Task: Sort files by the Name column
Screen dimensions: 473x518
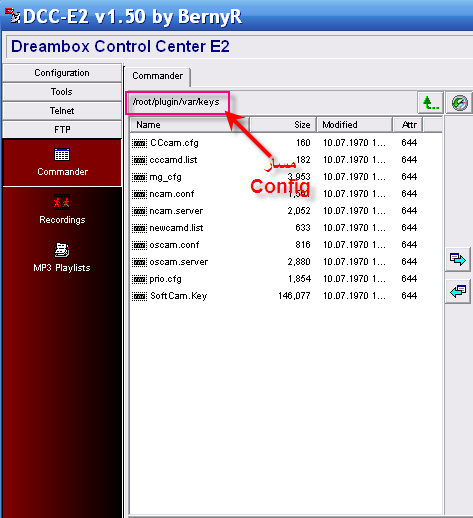Action: [189, 125]
